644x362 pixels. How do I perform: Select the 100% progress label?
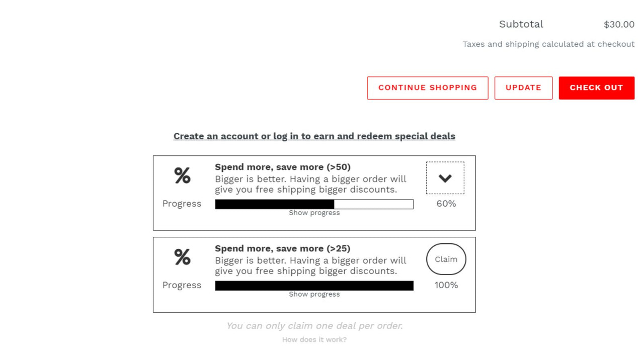coord(446,285)
